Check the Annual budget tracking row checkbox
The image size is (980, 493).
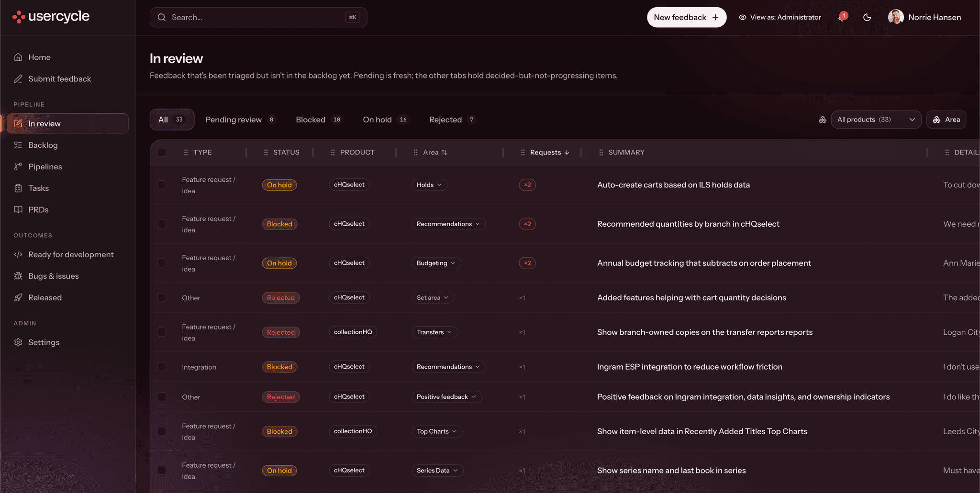click(162, 263)
